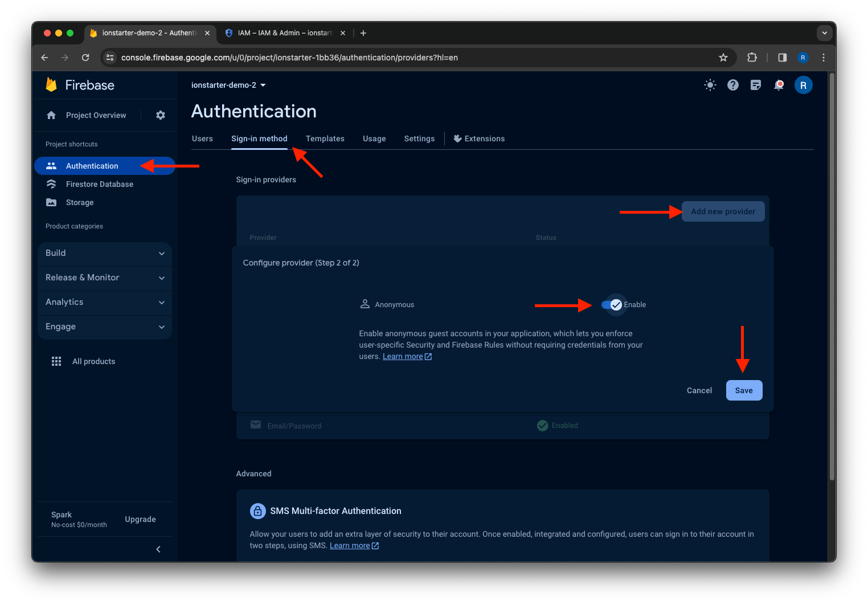The height and width of the screenshot is (604, 868).
Task: Click the Save button
Action: point(744,390)
